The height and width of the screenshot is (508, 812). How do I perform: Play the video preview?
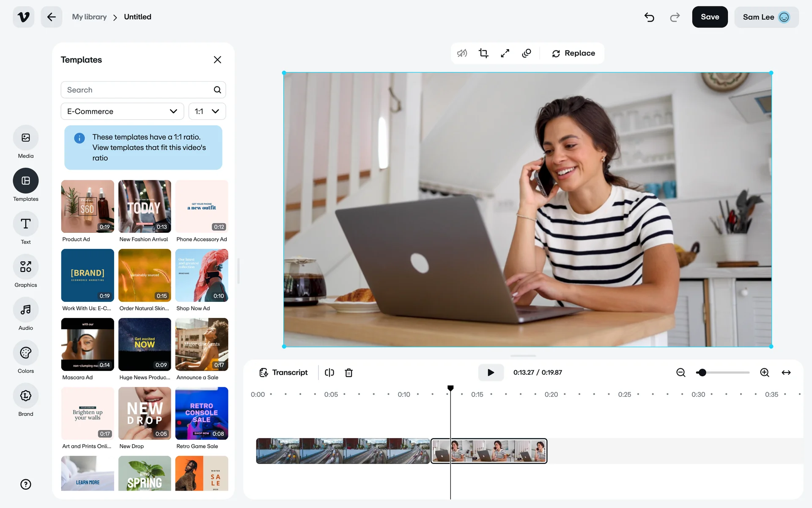coord(491,373)
